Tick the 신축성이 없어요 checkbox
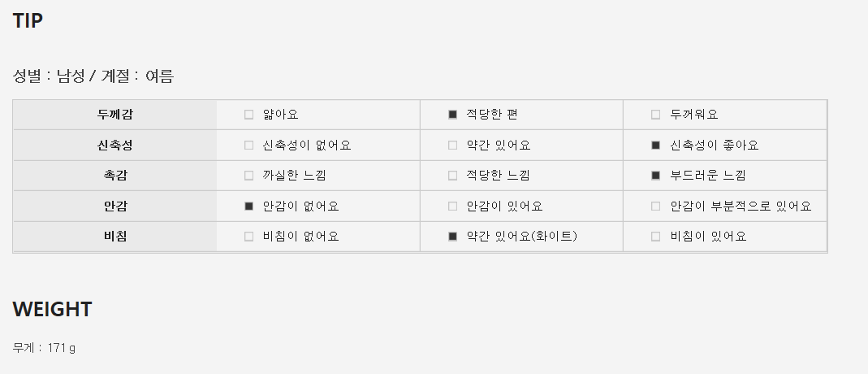 point(249,146)
